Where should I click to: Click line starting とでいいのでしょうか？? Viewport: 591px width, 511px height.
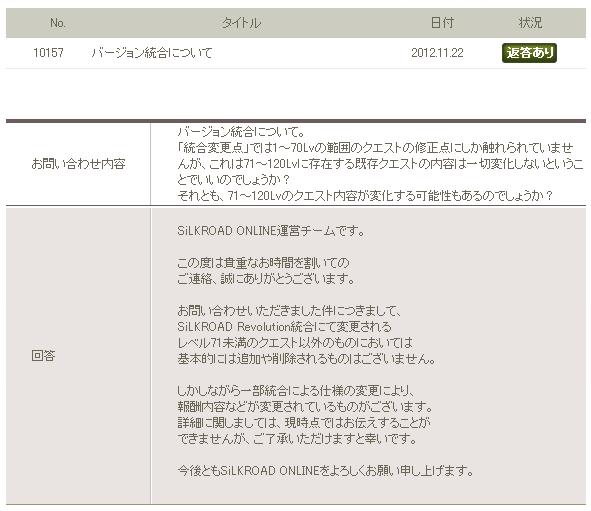[233, 180]
